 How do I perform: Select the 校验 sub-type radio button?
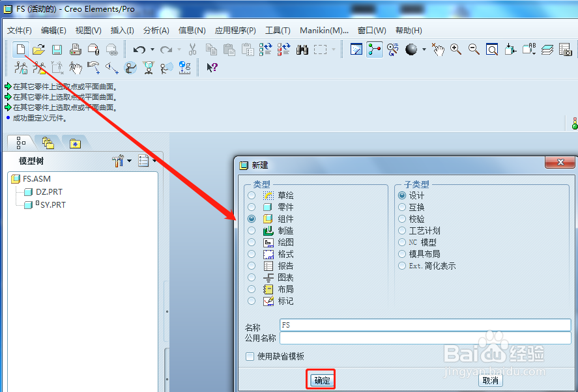click(x=402, y=219)
